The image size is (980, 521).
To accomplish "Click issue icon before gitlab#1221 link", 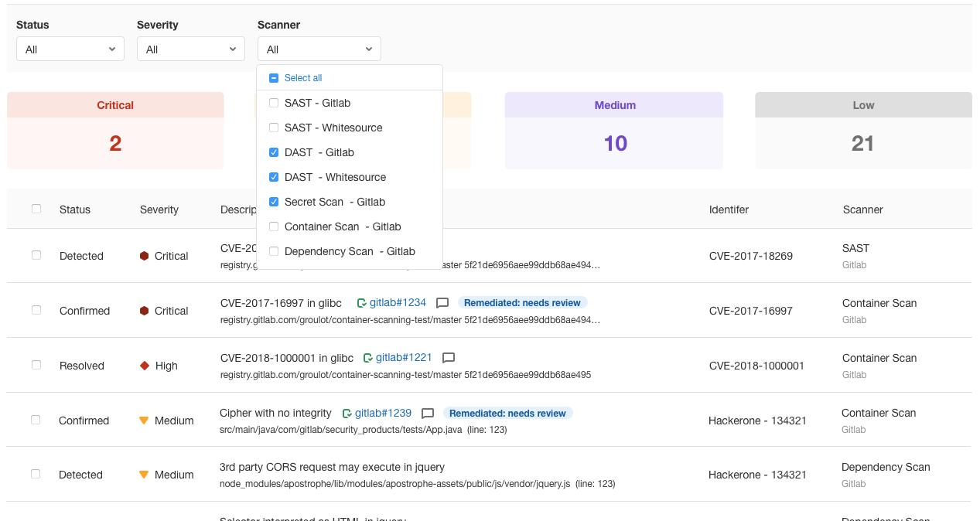I will [367, 358].
